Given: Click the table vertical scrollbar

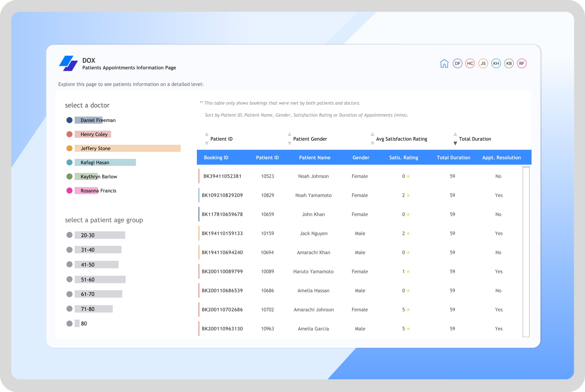Looking at the screenshot, I should click(x=526, y=252).
